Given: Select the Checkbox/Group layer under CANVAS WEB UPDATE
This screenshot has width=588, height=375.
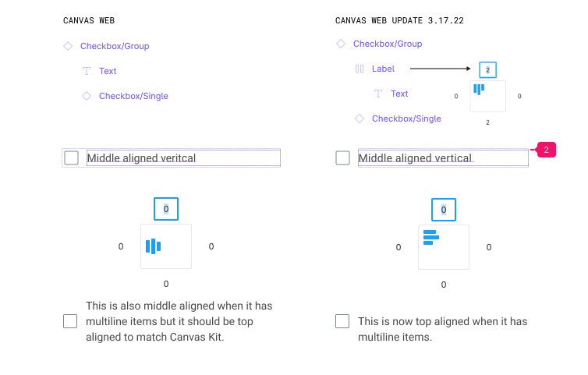Looking at the screenshot, I should coord(388,44).
